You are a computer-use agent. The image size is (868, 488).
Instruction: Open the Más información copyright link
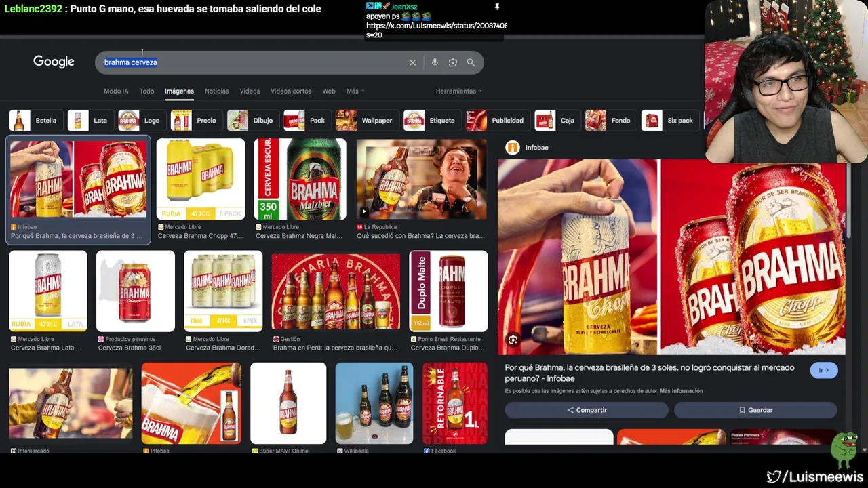pyautogui.click(x=682, y=391)
